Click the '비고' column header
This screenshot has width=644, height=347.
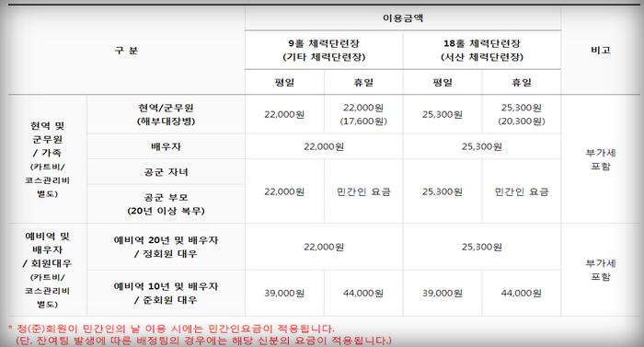click(x=601, y=50)
